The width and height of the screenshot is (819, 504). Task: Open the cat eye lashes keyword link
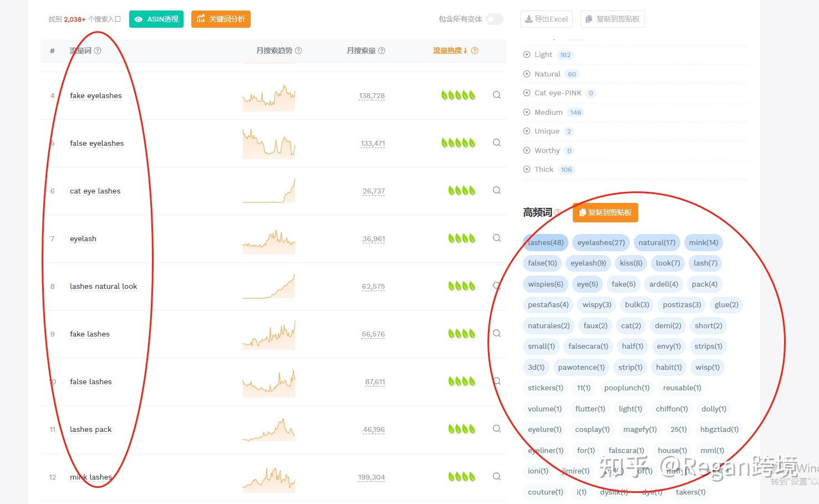(x=95, y=191)
